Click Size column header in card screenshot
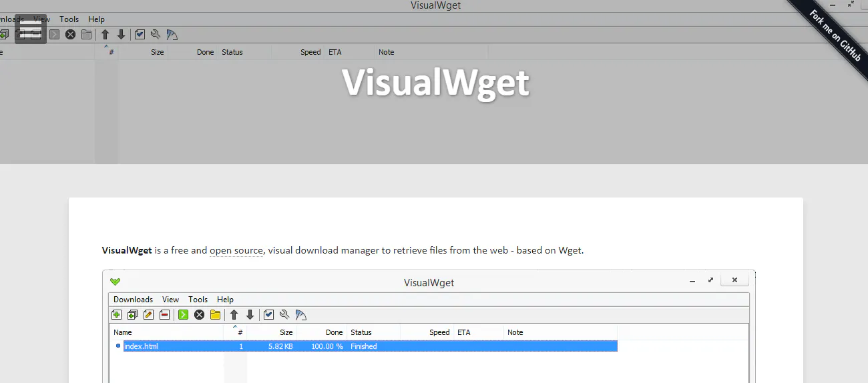 [286, 332]
